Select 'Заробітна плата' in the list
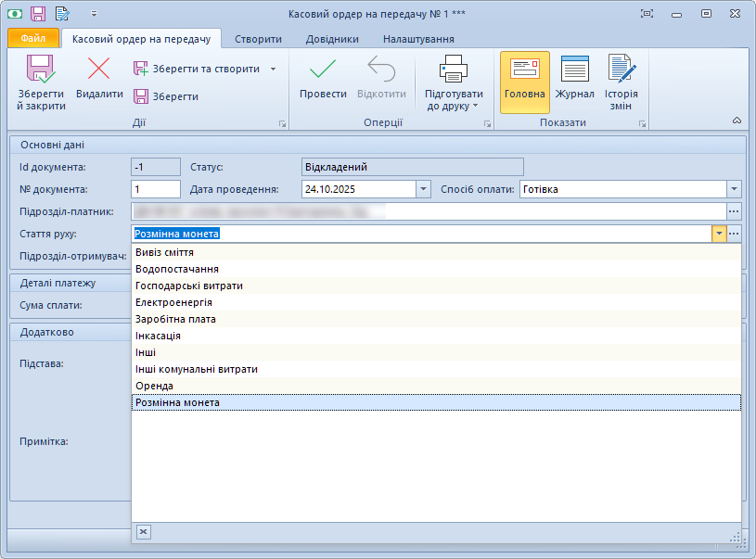Image resolution: width=756 pixels, height=559 pixels. tap(175, 319)
